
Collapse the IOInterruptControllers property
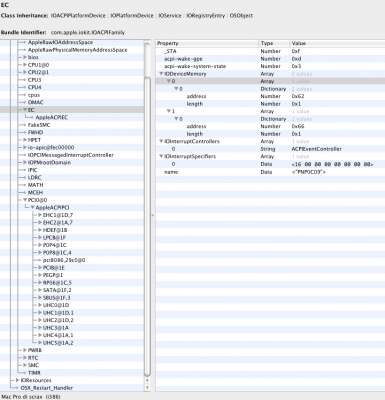pos(161,141)
